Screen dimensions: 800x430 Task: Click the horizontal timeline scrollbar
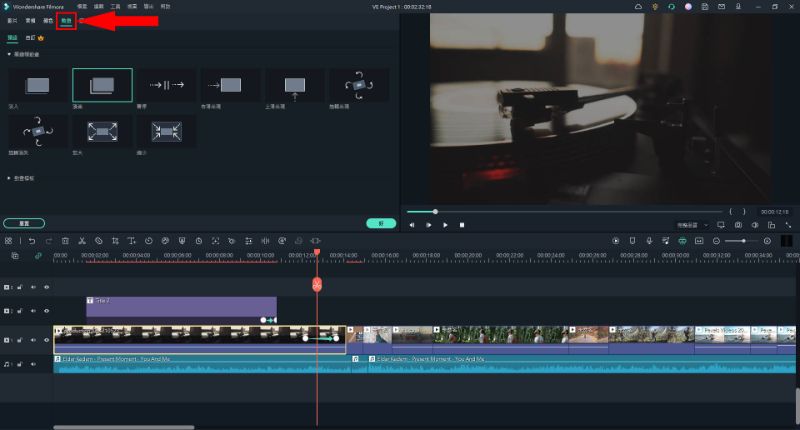point(124,427)
